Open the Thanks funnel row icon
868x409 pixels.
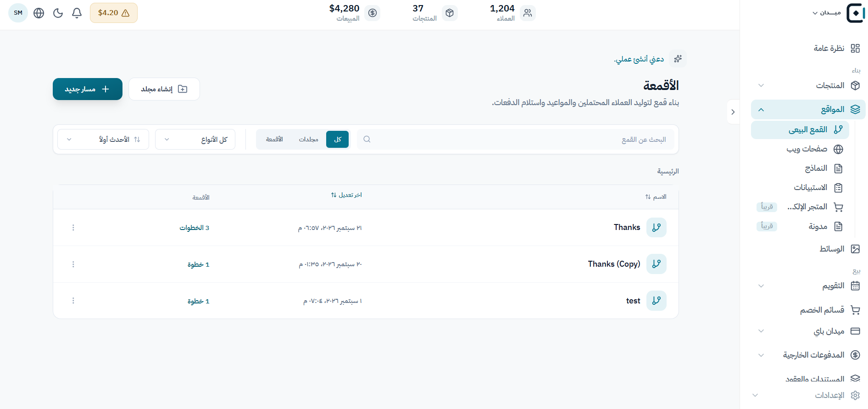pyautogui.click(x=657, y=227)
